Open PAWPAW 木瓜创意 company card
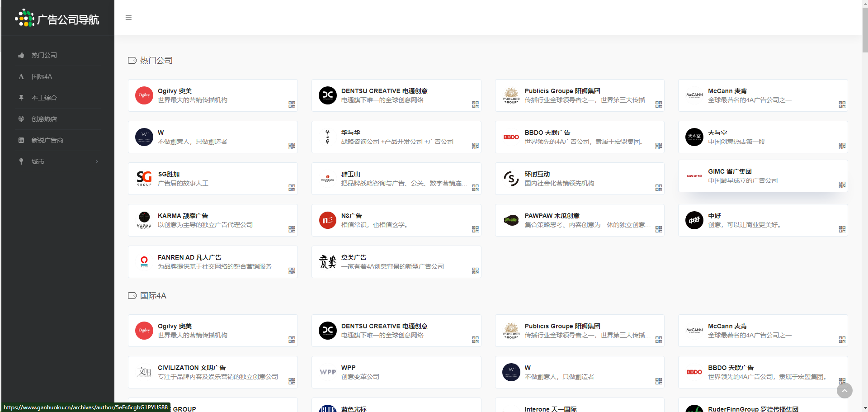Image resolution: width=868 pixels, height=412 pixels. tap(580, 220)
